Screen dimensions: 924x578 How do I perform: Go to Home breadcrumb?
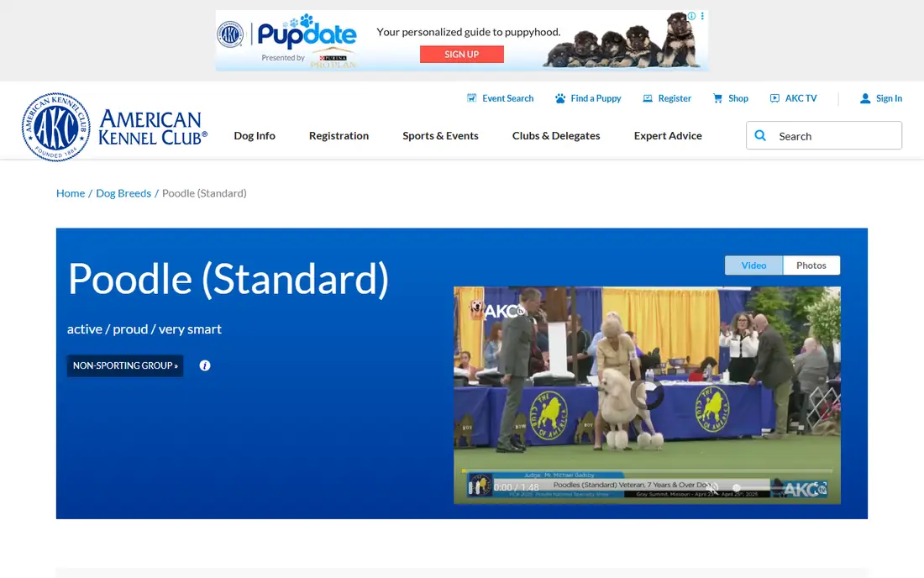click(70, 193)
